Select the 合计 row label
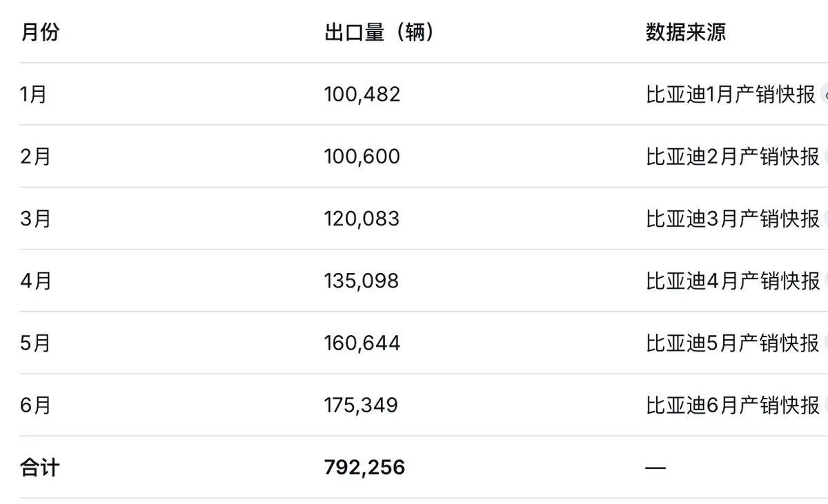Screen dimensions: 828x504 coord(40,467)
